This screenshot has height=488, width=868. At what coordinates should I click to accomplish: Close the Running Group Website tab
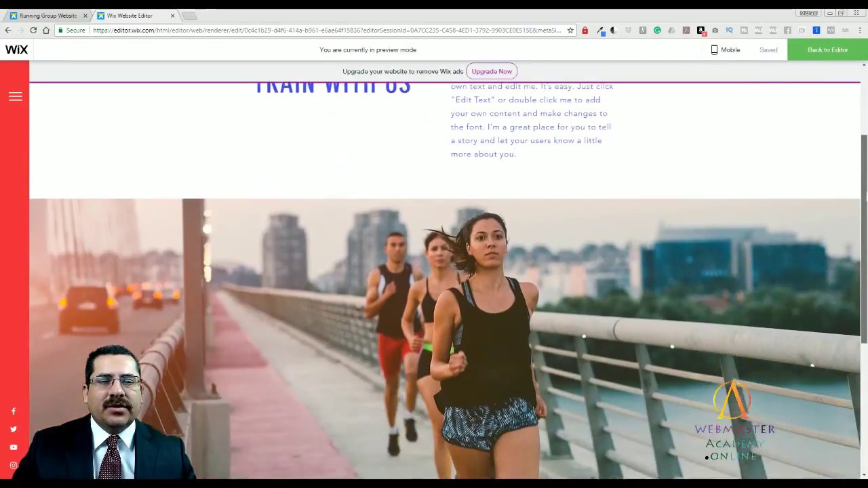[85, 16]
